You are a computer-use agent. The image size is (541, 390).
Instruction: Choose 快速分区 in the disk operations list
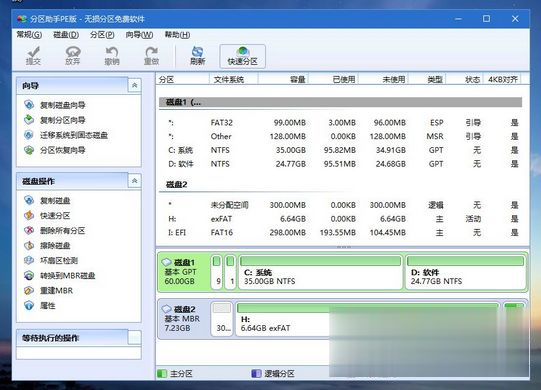coord(55,216)
